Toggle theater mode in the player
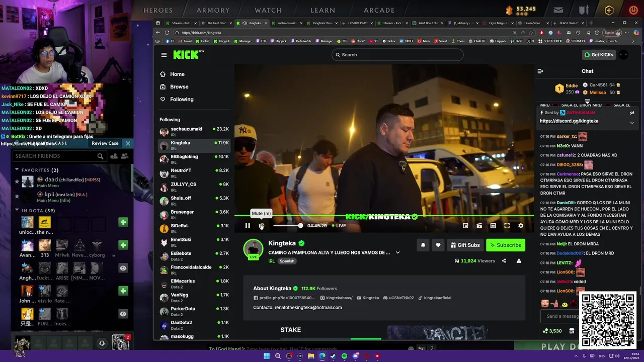644x362 pixels. tap(493, 226)
